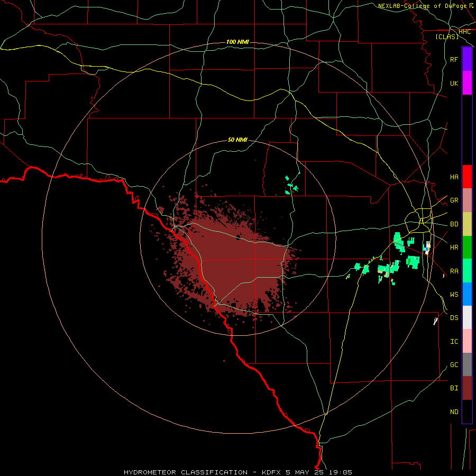Click the IC legend label

click(454, 342)
